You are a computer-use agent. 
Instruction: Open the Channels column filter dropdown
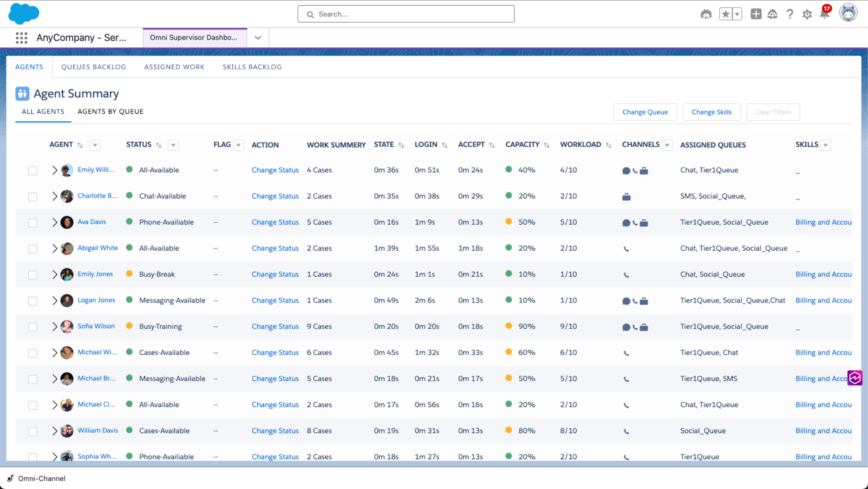[x=667, y=145]
